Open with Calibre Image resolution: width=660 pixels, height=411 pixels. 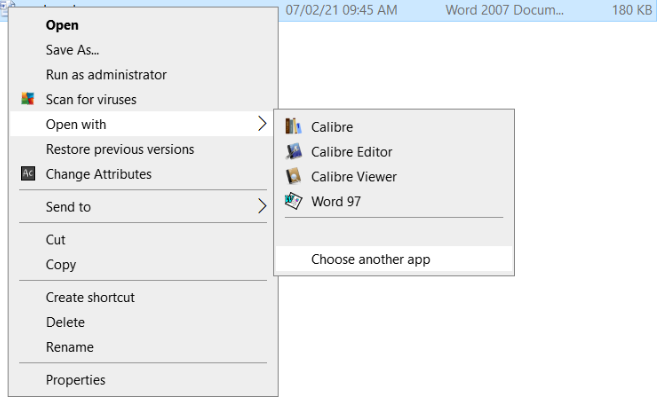point(332,127)
